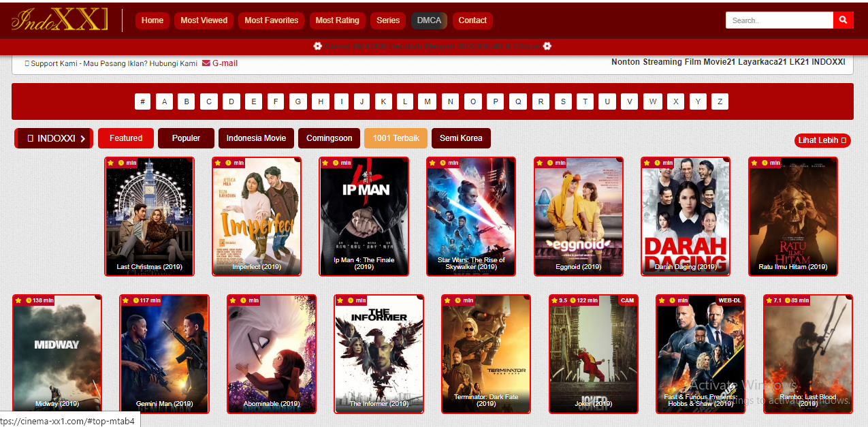Filter movies by letter O
The image size is (868, 427).
[473, 102]
